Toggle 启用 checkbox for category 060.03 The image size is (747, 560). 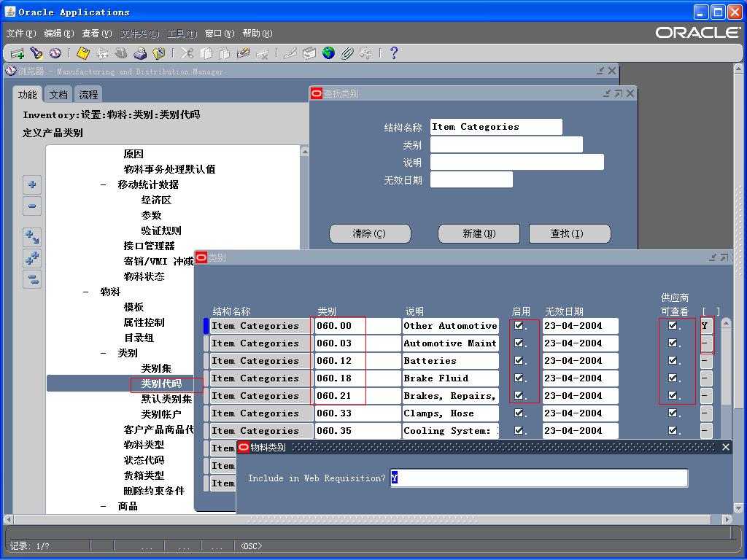(519, 343)
